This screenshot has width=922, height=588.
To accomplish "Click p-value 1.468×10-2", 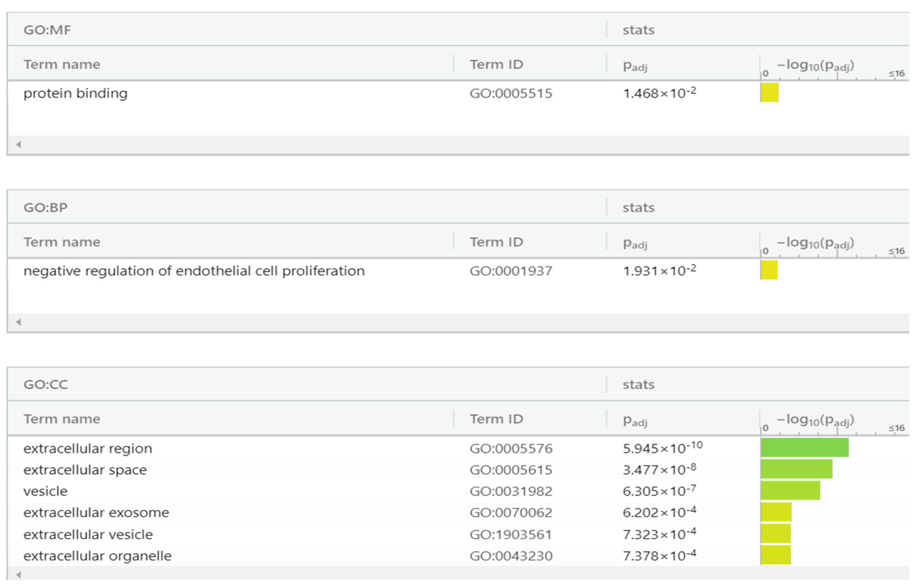I will (659, 93).
